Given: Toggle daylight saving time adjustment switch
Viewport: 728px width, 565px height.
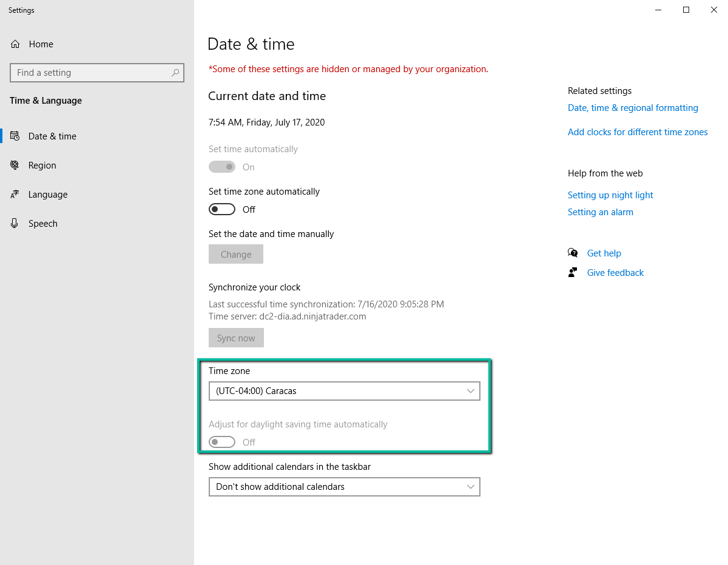Looking at the screenshot, I should point(222,443).
